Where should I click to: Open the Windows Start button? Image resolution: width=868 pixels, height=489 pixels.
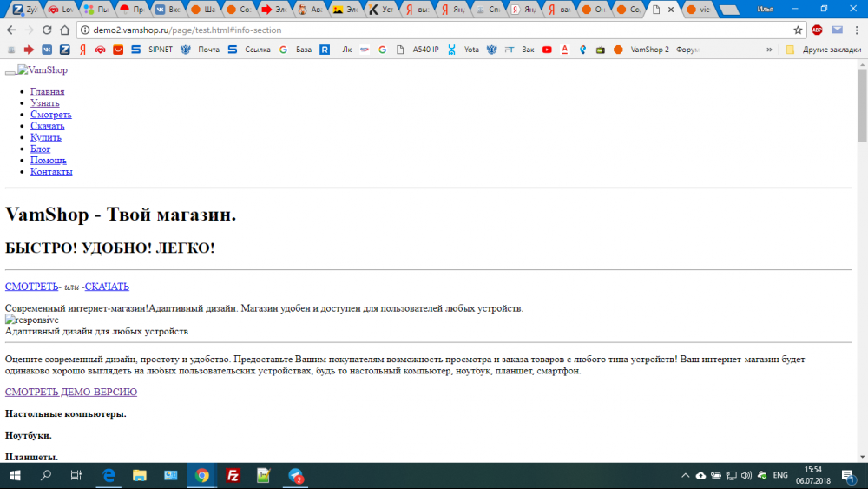(x=15, y=476)
